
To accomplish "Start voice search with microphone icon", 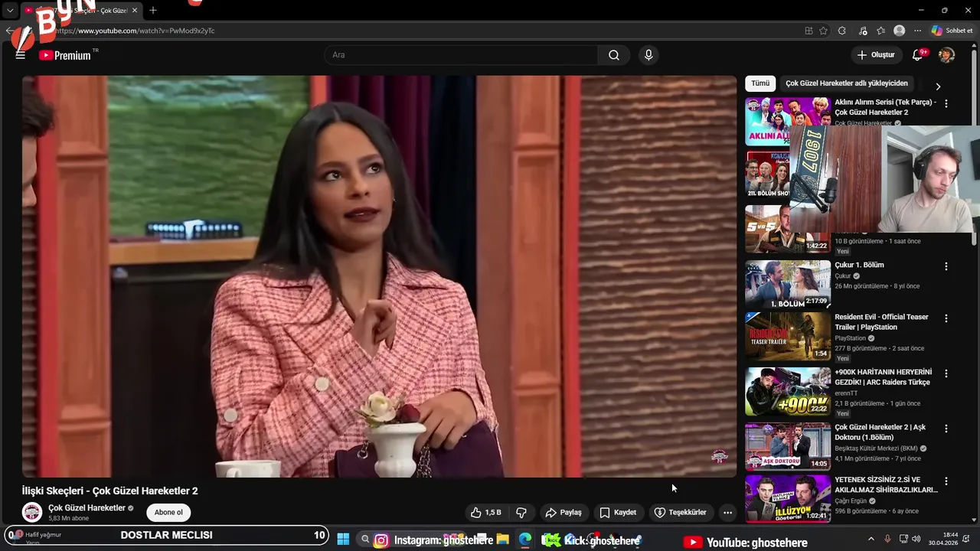I will tap(648, 55).
